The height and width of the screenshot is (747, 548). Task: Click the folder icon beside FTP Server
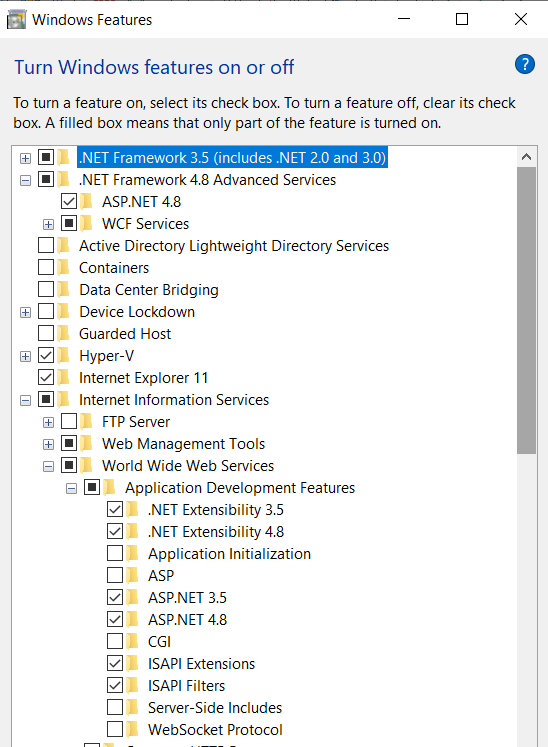tap(86, 422)
